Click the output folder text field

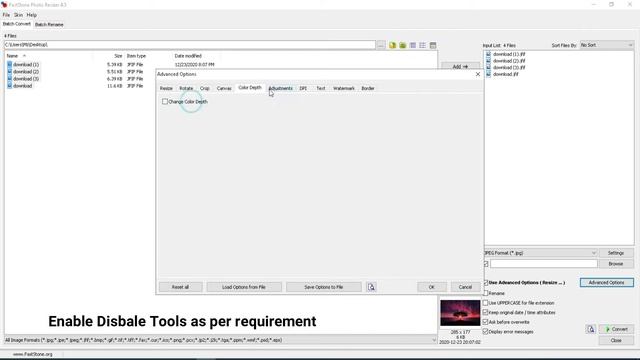[x=543, y=264]
